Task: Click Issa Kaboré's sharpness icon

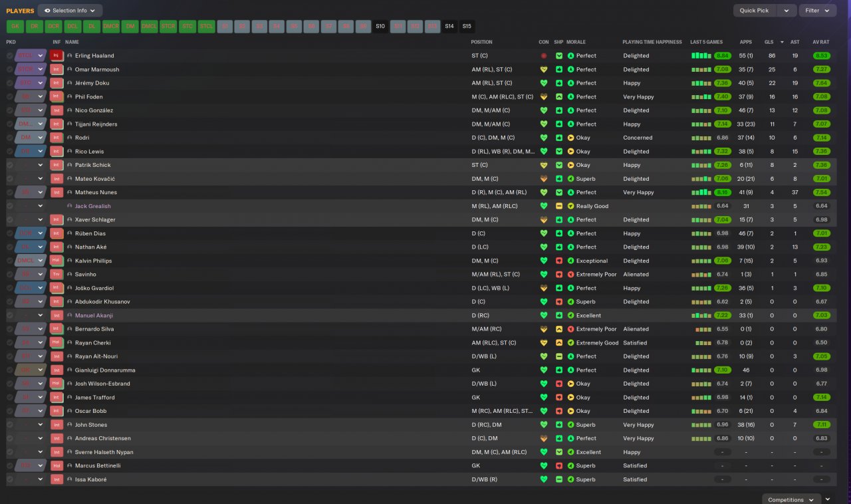Action: [559, 479]
